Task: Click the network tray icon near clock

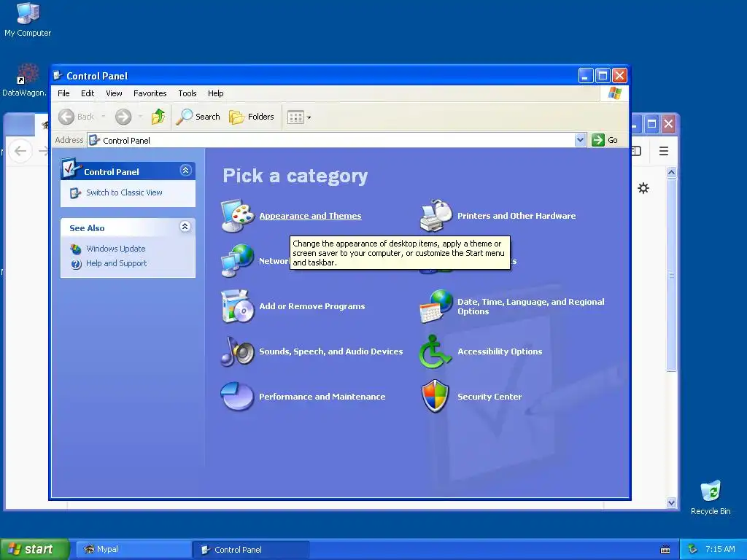Action: tap(692, 549)
